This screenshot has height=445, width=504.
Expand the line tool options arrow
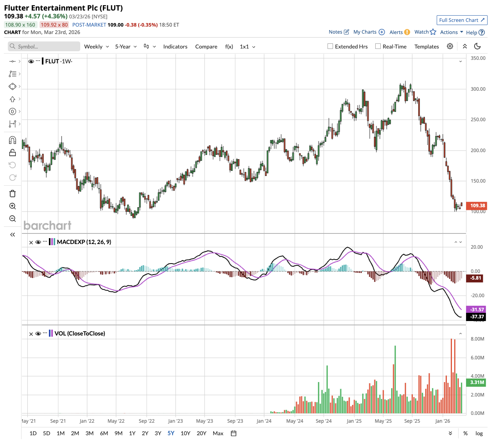click(x=20, y=61)
